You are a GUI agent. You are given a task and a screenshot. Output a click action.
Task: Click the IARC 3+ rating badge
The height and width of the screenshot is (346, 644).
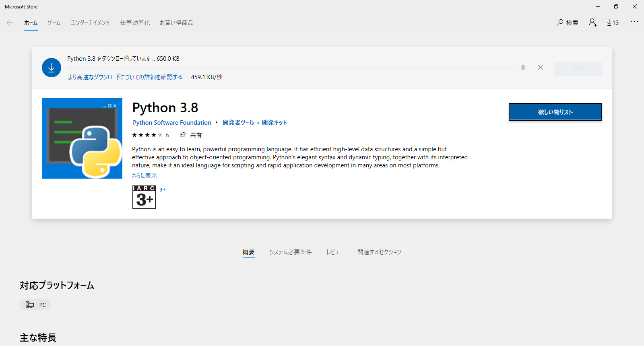tap(144, 197)
